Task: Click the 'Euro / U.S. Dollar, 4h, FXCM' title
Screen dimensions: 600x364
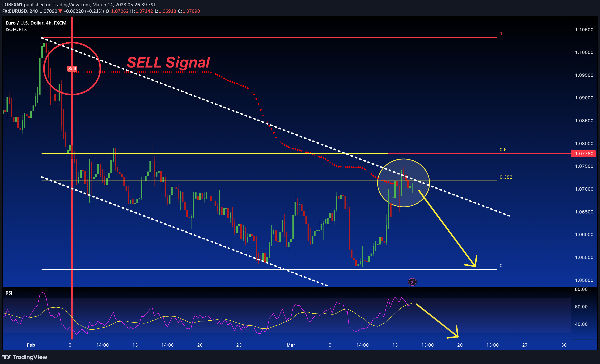Action: point(36,23)
